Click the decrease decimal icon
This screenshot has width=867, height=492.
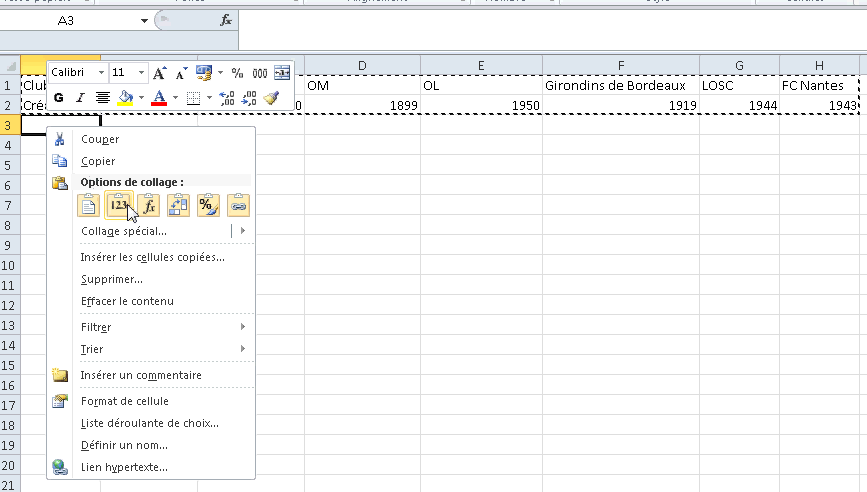(249, 98)
